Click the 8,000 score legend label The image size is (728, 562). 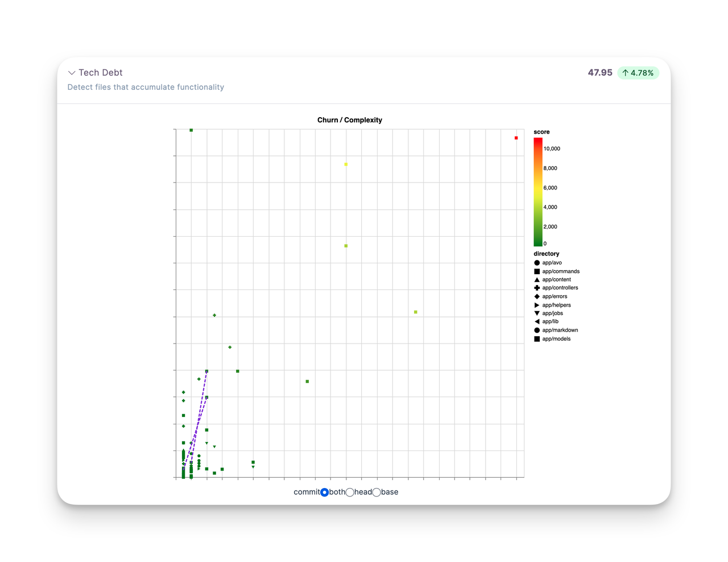click(551, 168)
